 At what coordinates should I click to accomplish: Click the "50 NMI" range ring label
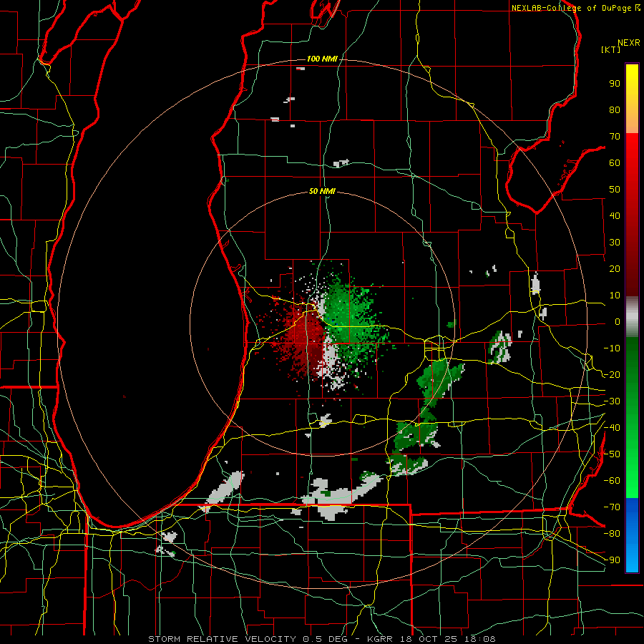pos(322,191)
